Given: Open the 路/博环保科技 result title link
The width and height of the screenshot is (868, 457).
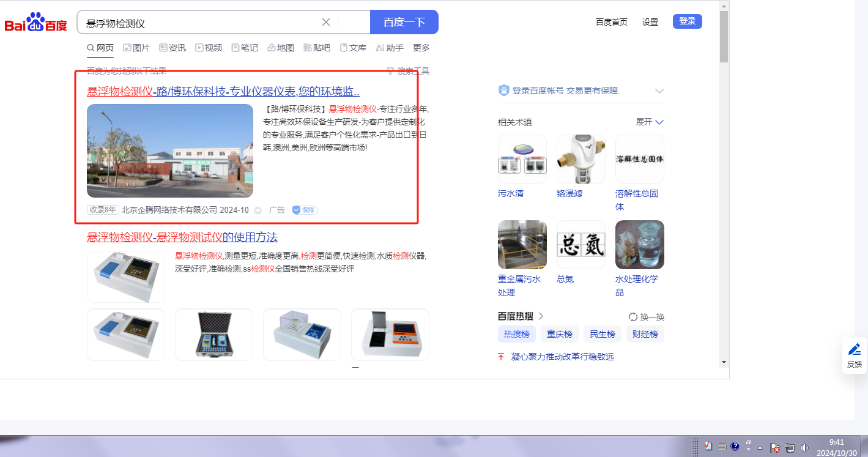Looking at the screenshot, I should (x=223, y=92).
